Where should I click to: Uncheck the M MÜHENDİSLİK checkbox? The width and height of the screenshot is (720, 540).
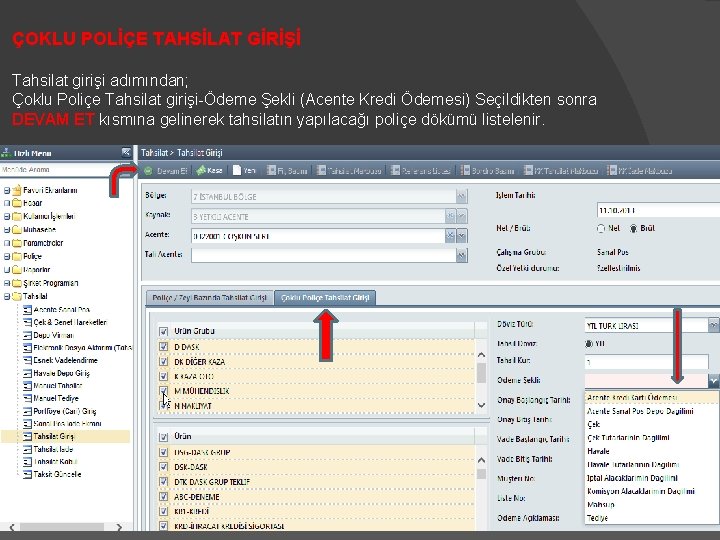click(163, 391)
